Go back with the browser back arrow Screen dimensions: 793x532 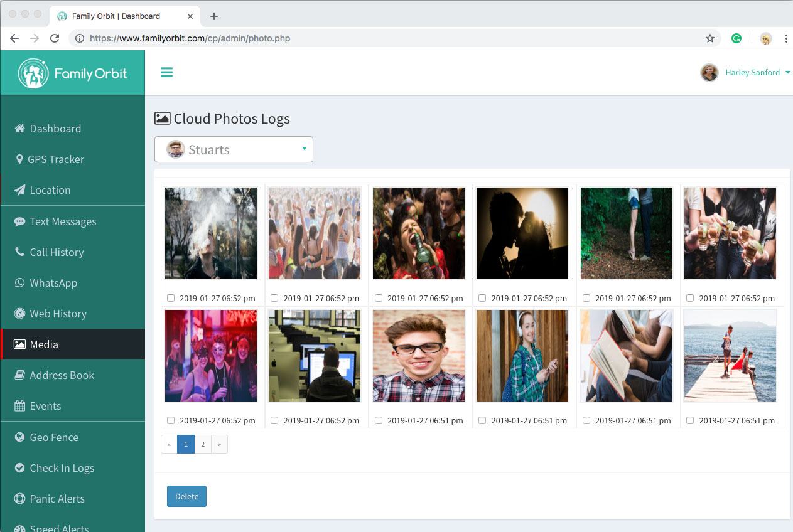click(14, 38)
